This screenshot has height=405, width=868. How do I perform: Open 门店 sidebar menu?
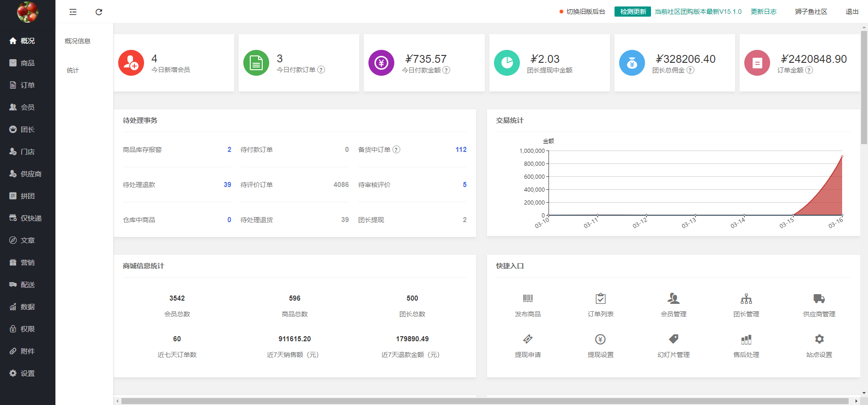tap(28, 151)
